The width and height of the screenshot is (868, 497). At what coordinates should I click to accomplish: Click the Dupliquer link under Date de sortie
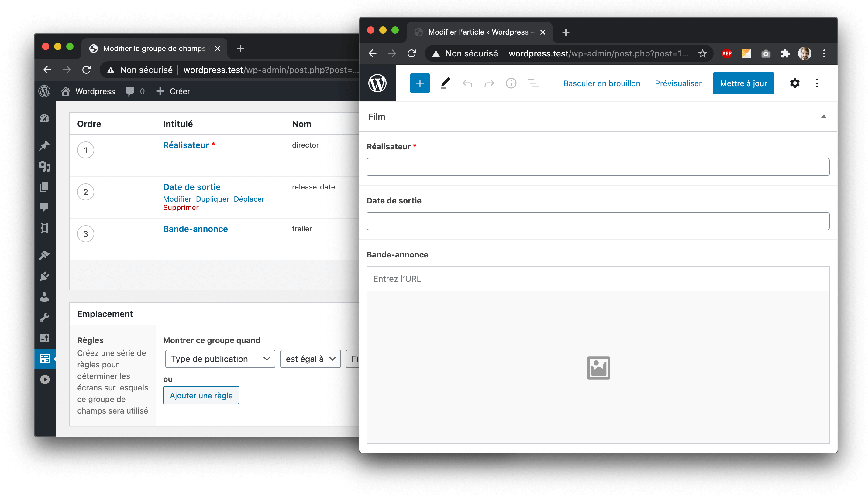tap(212, 199)
